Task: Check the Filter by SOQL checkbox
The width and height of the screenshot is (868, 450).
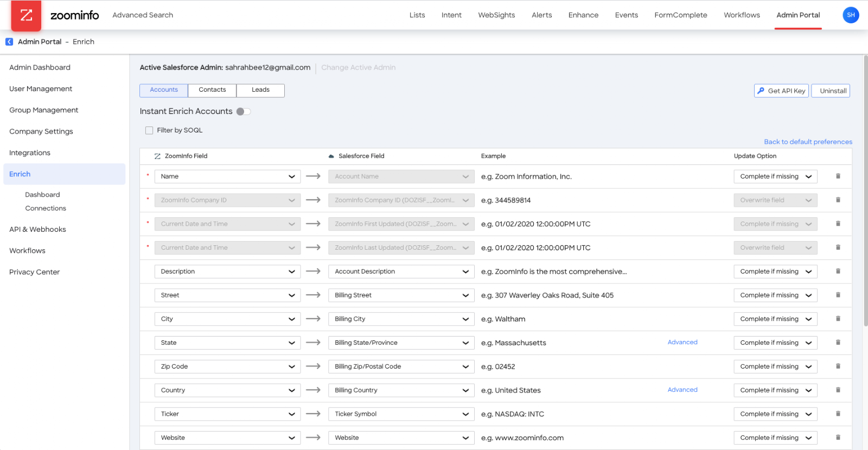Action: [x=149, y=130]
